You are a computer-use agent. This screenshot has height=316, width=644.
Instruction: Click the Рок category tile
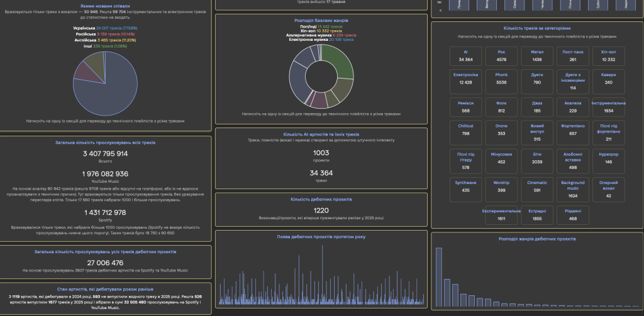(501, 56)
